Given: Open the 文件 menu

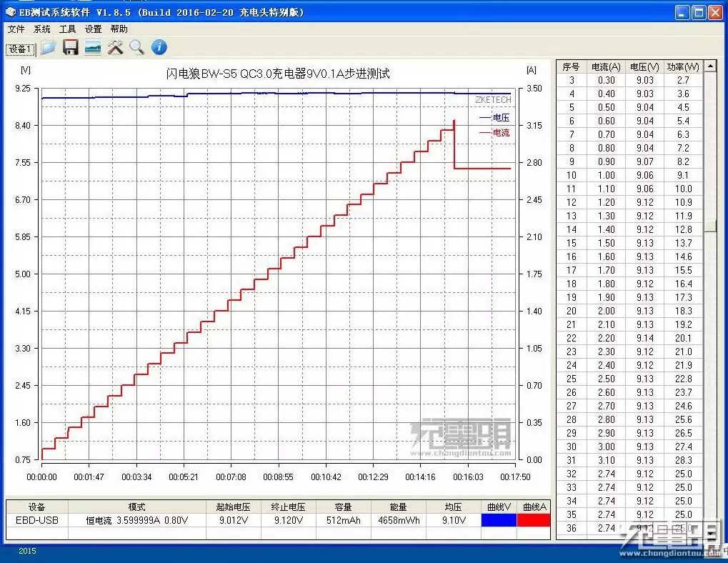Looking at the screenshot, I should tap(16, 29).
